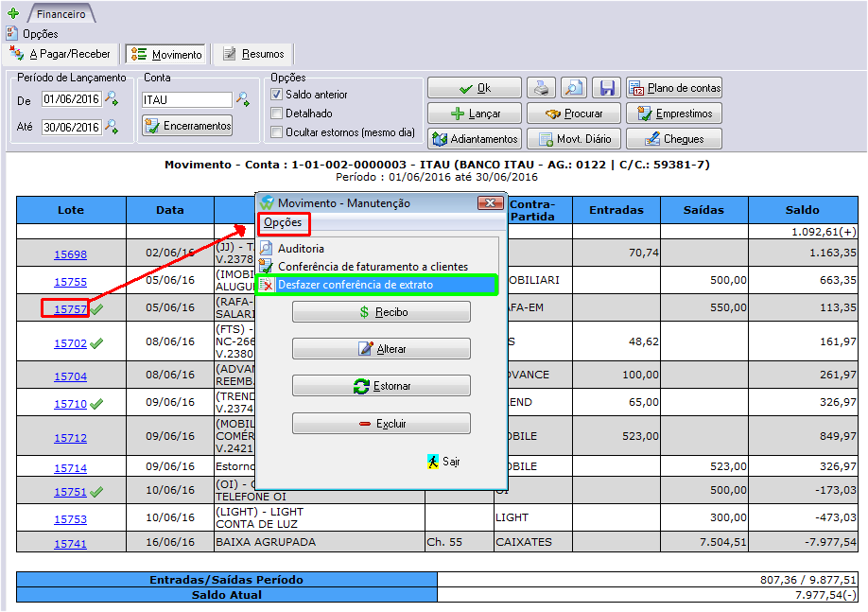
Task: Choose Desfazer conferência de extrato
Action: (376, 285)
